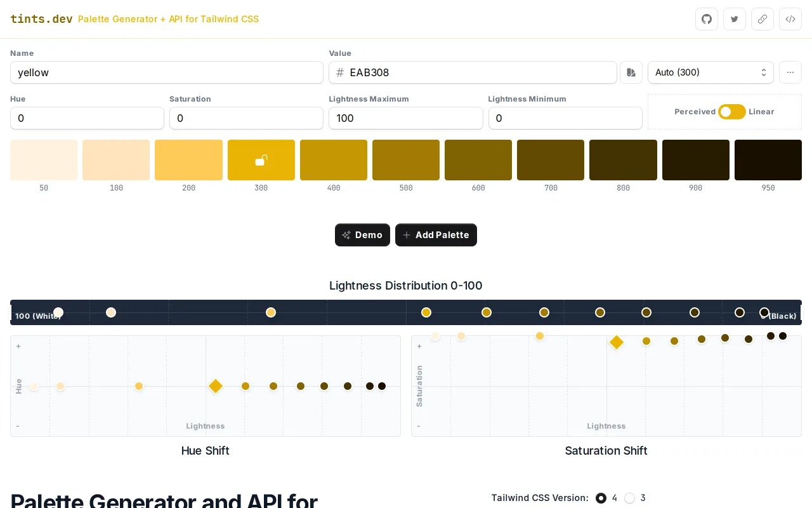Click the Lightness Minimum field
The image size is (812, 508).
click(565, 118)
